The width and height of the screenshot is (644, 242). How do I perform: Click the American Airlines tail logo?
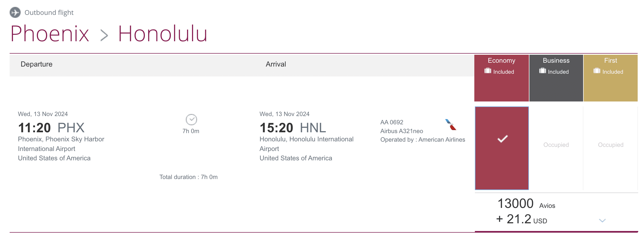[x=451, y=125]
